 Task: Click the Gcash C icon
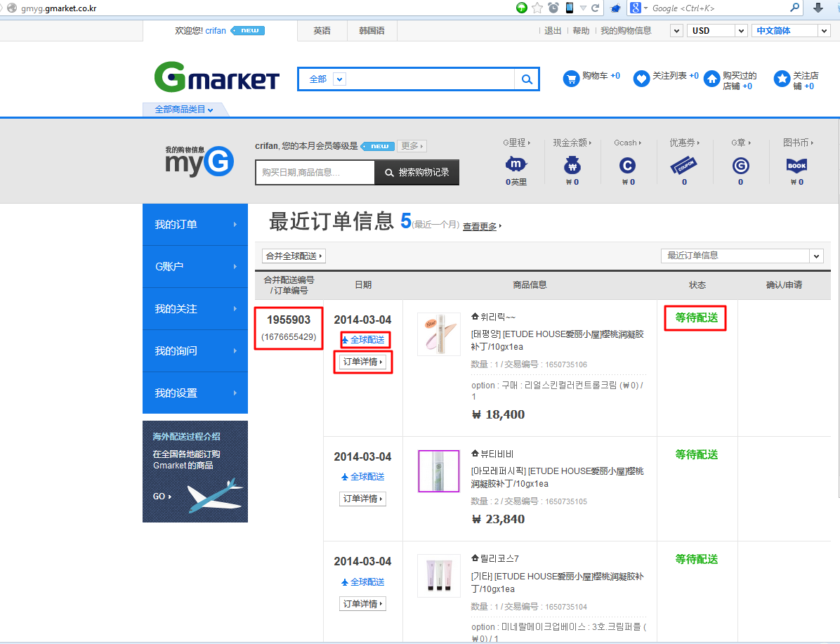point(627,165)
